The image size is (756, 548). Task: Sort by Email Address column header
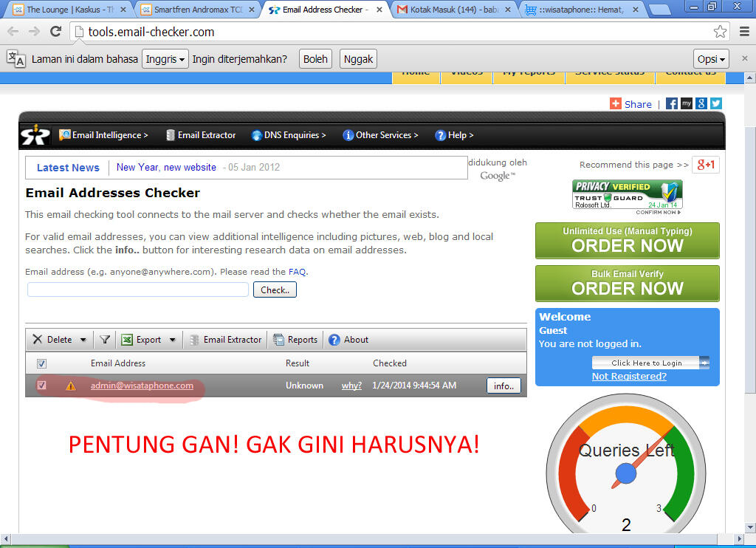(x=118, y=363)
